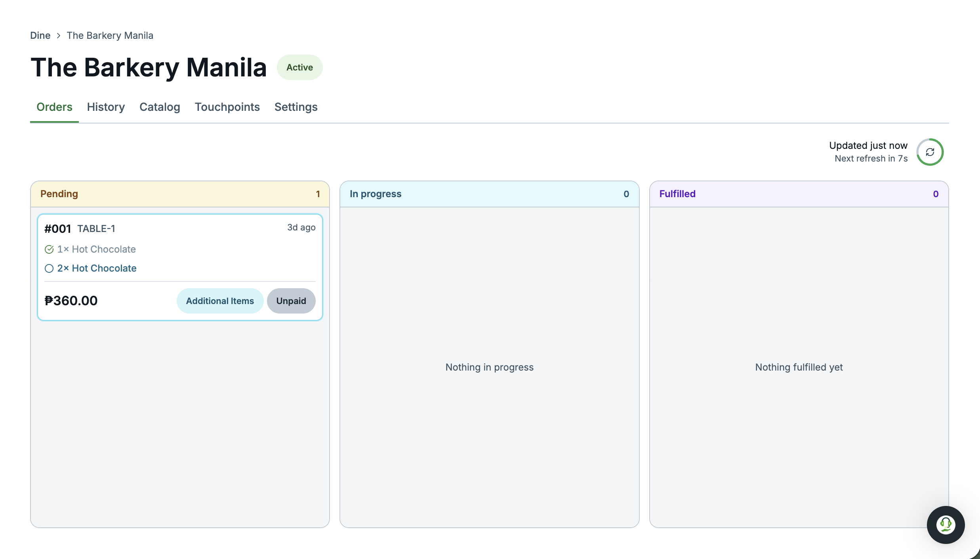Click the refresh orders icon
The height and width of the screenshot is (559, 980).
point(930,152)
